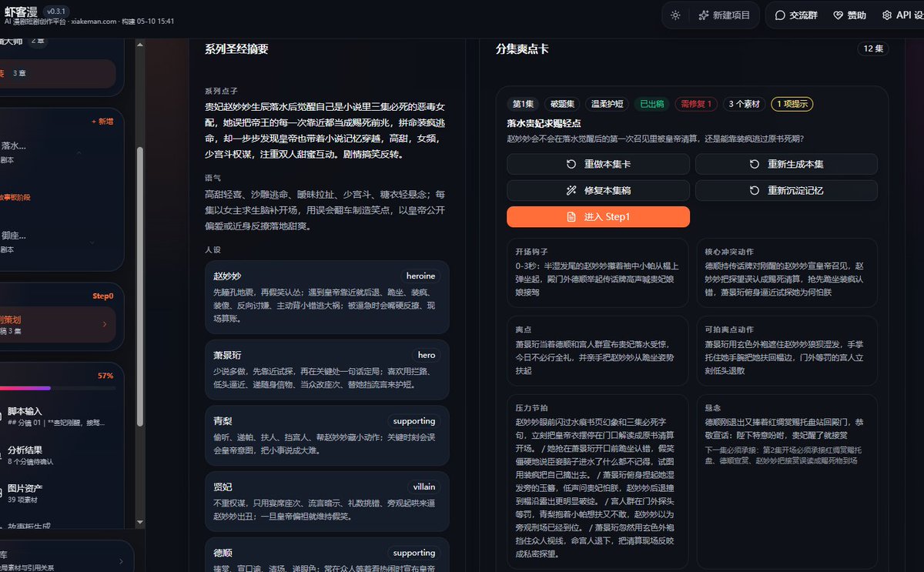Click the 可拍爽点动作 card

tap(787, 351)
